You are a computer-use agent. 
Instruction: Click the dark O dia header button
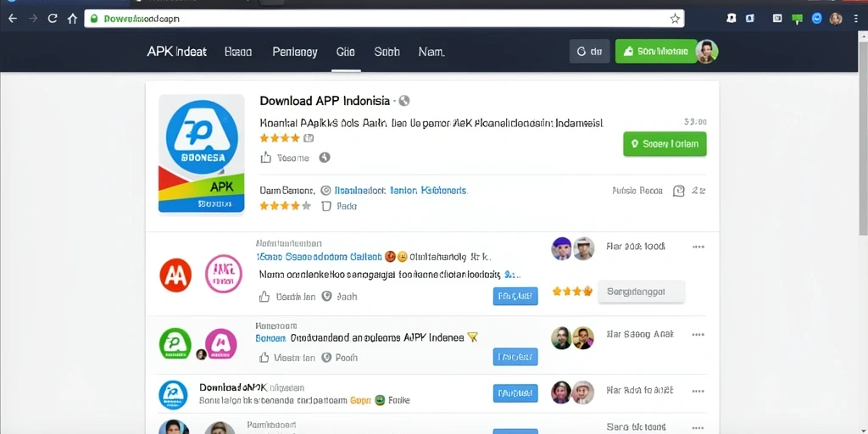tap(590, 52)
